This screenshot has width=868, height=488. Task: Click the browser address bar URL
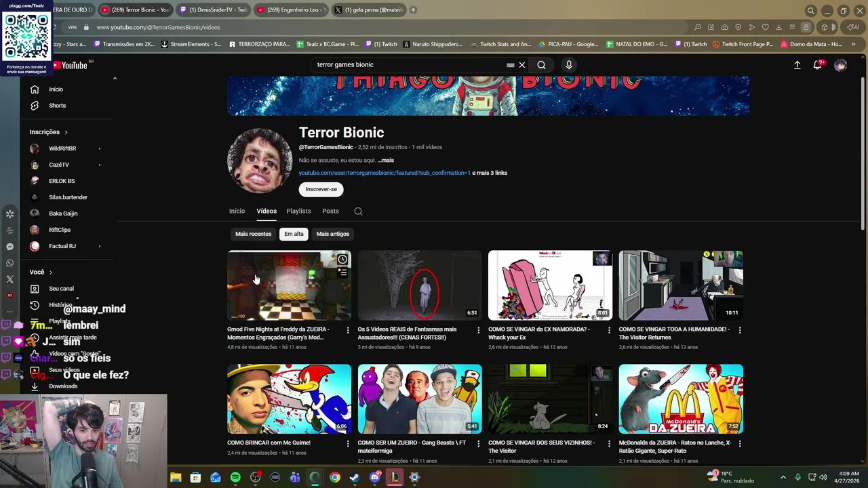[158, 28]
